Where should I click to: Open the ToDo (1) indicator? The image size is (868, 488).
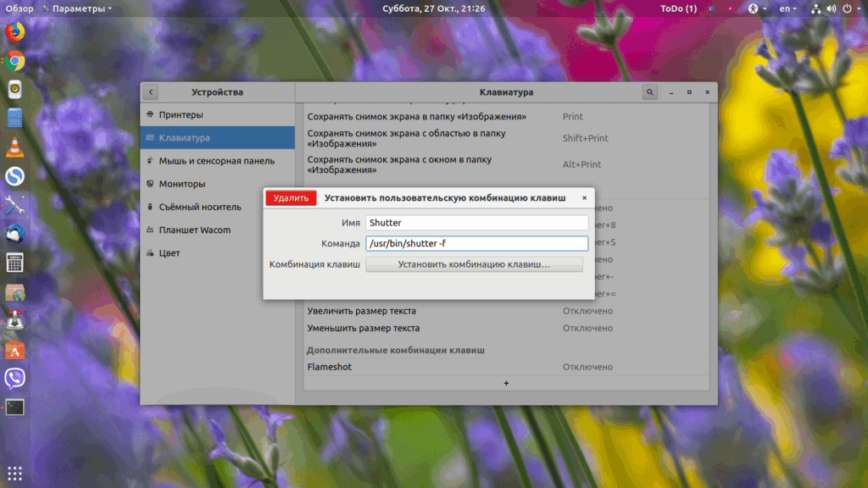tap(679, 8)
